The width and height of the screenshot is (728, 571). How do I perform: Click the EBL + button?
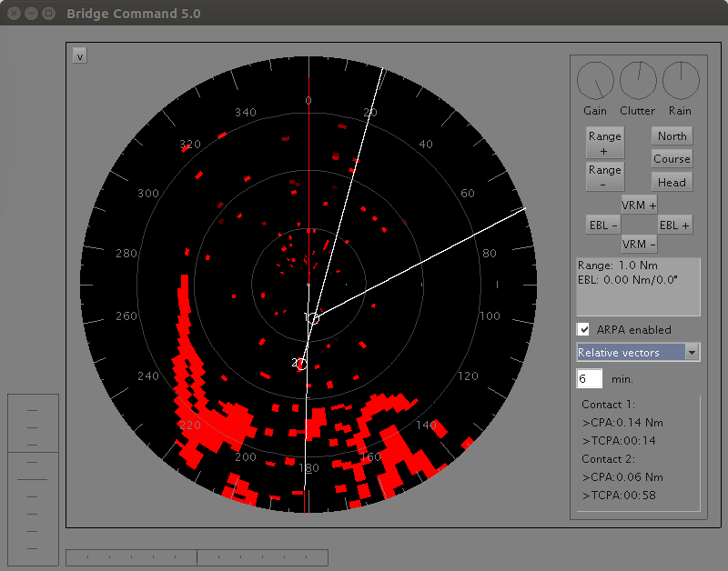click(675, 225)
